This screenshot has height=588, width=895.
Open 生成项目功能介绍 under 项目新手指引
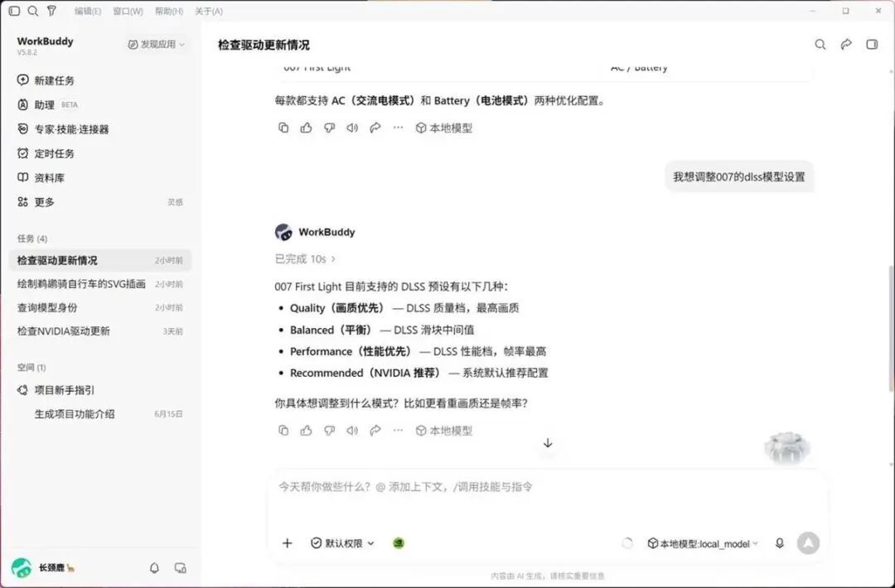100,414
